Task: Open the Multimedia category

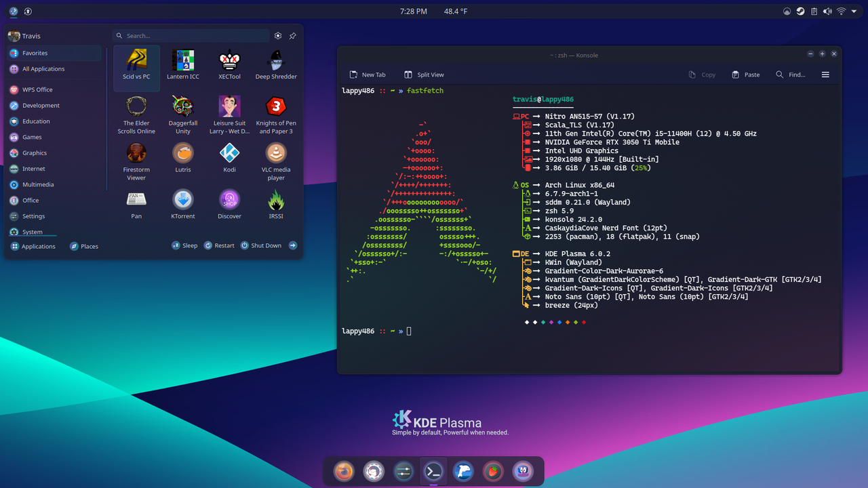Action: (x=54, y=184)
